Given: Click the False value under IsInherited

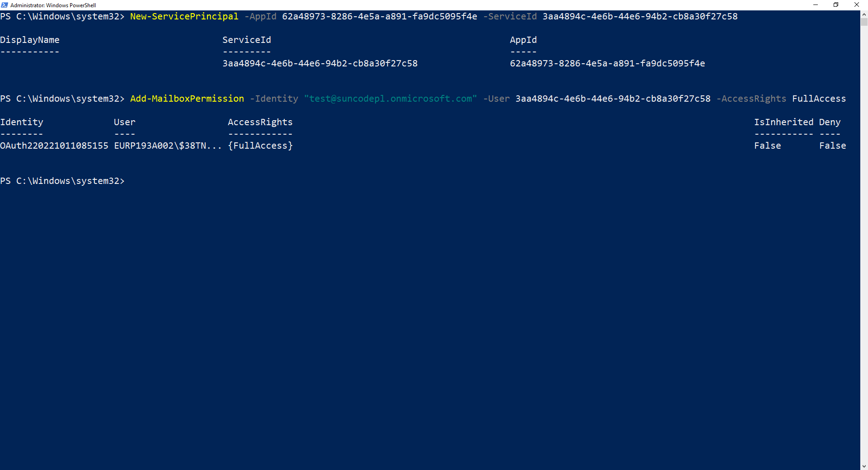Looking at the screenshot, I should coord(767,146).
